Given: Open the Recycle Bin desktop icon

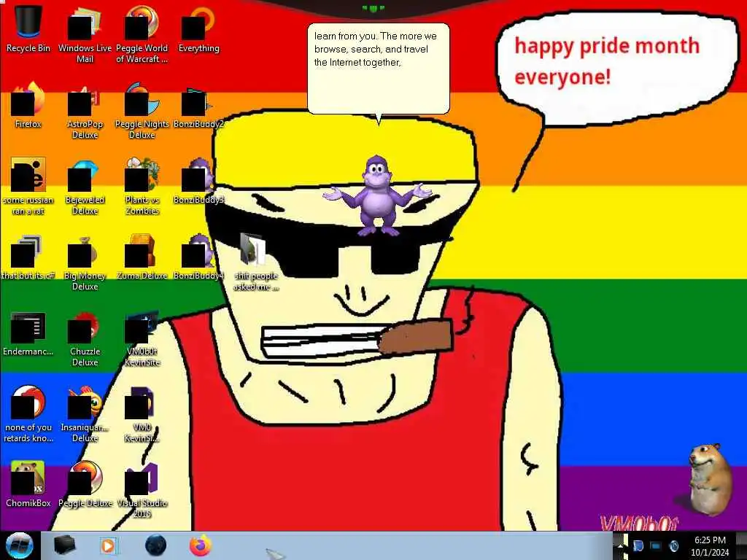Looking at the screenshot, I should click(x=28, y=27).
